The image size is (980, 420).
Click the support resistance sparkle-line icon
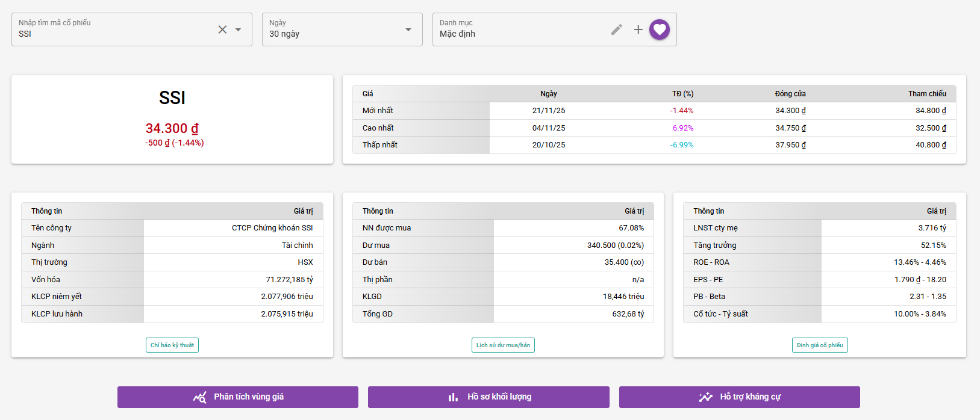tap(705, 397)
